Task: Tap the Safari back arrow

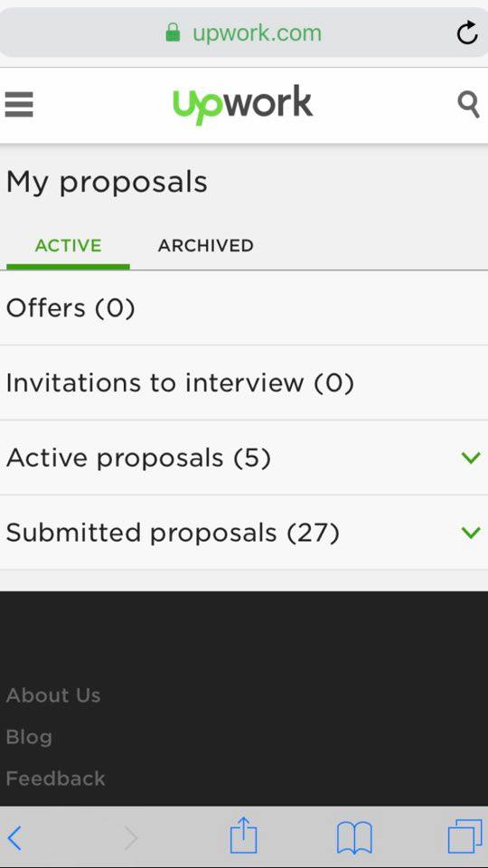Action: [15, 838]
